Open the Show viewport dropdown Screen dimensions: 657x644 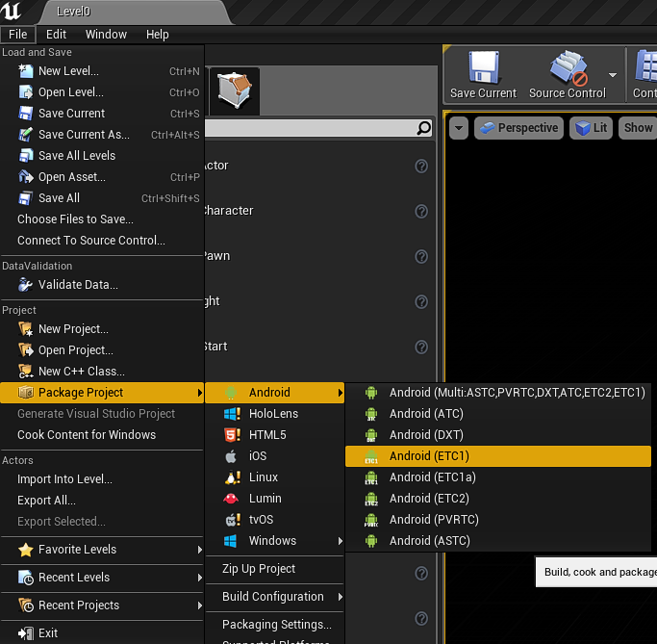coord(638,128)
